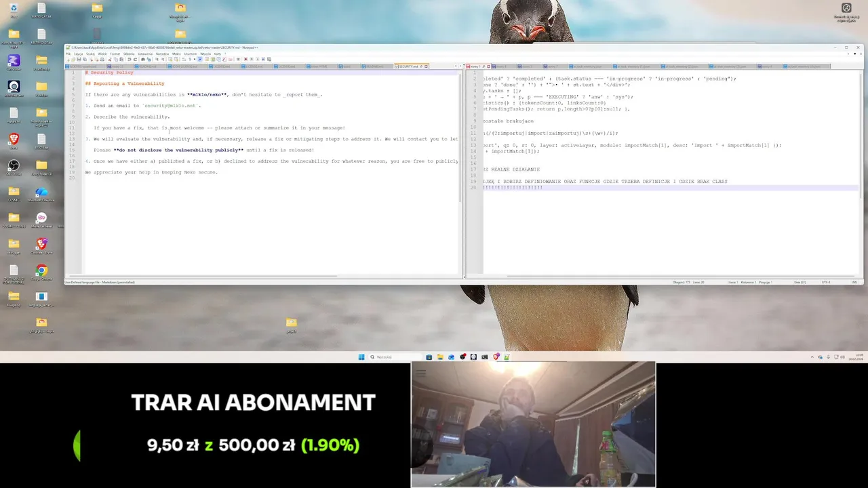This screenshot has width=868, height=488.
Task: Click the New file toolbar icon
Action: [x=68, y=59]
